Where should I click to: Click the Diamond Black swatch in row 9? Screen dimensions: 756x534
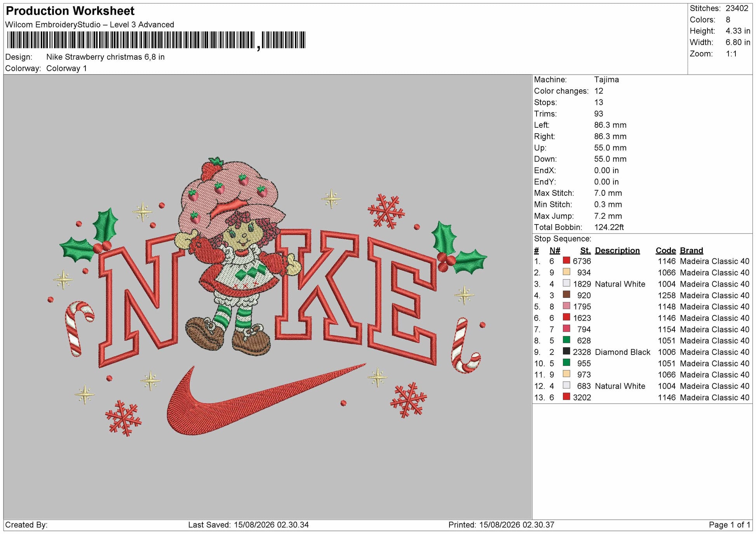[x=566, y=351]
